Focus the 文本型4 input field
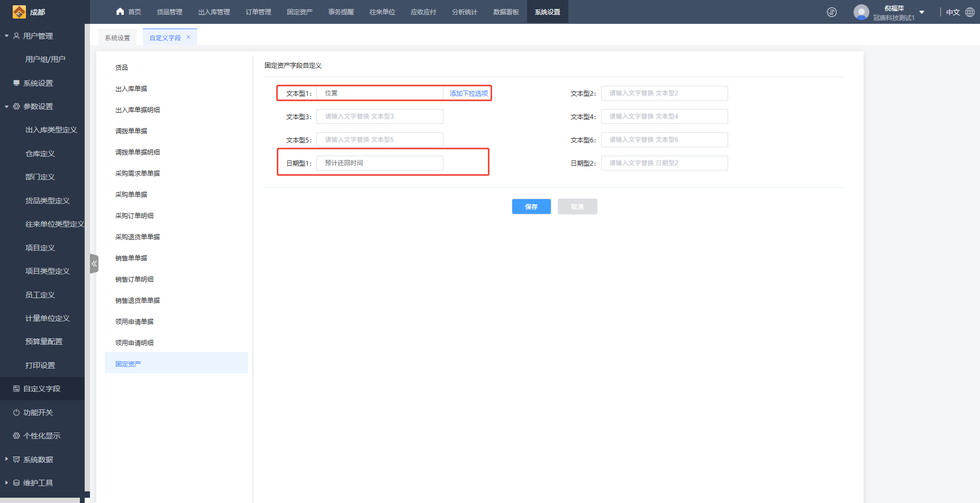The image size is (980, 503). pyautogui.click(x=665, y=116)
